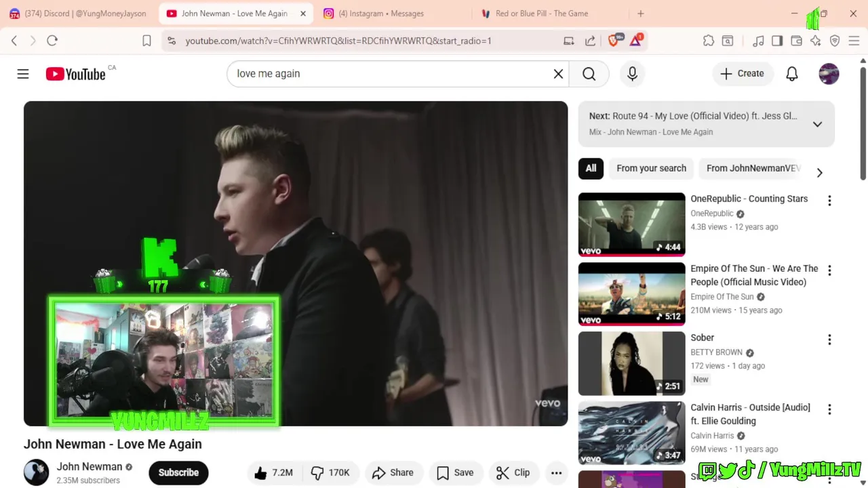Open options for OneRepublic Counting Stars
The width and height of the screenshot is (868, 488).
[x=829, y=201]
